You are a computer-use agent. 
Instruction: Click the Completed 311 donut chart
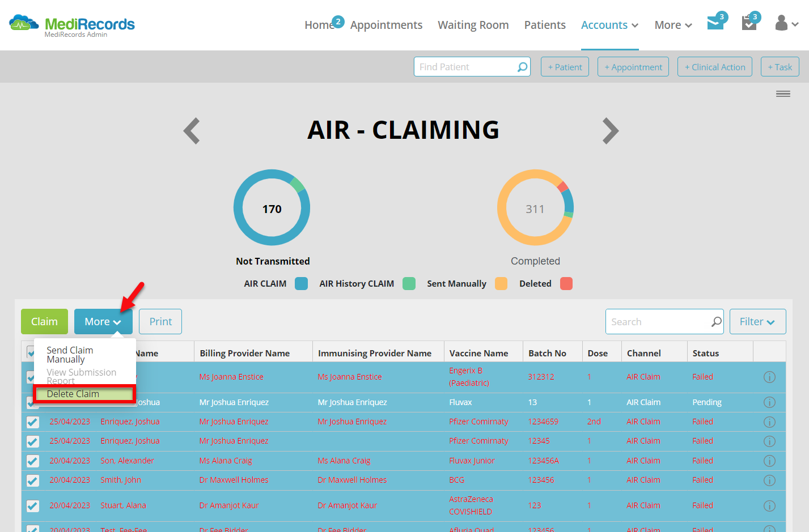pos(535,207)
